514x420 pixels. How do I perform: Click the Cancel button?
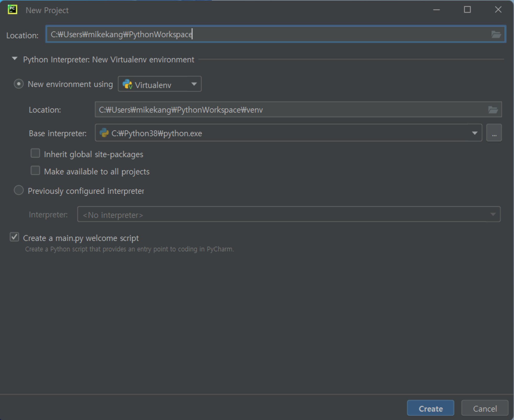tap(484, 408)
